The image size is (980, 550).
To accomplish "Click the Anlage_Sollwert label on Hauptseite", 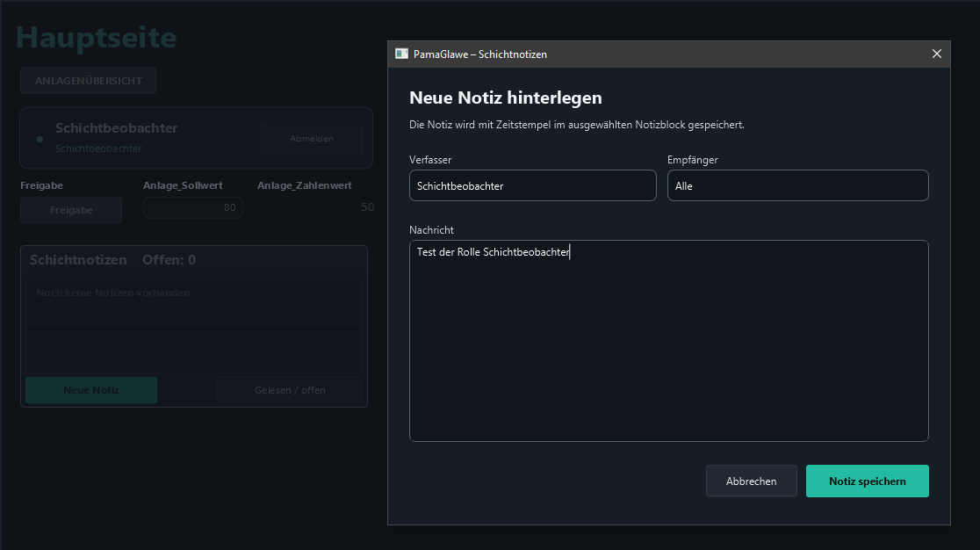I will pos(183,185).
